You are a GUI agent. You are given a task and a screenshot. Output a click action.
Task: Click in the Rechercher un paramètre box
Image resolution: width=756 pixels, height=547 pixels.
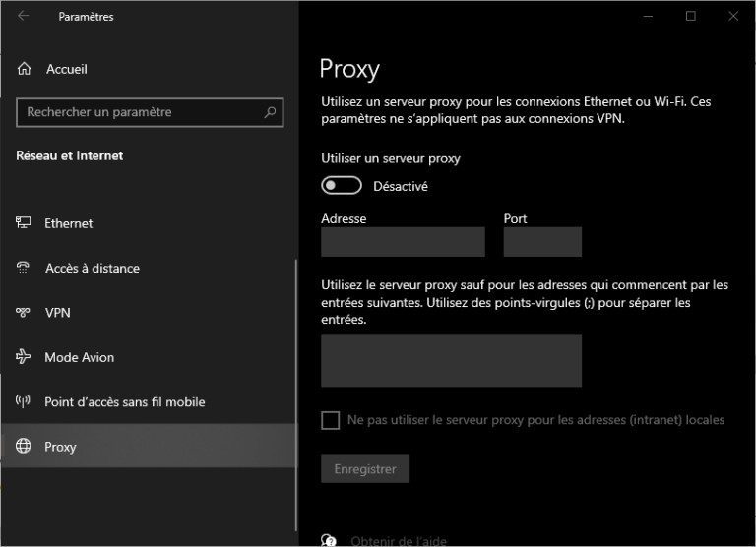150,112
